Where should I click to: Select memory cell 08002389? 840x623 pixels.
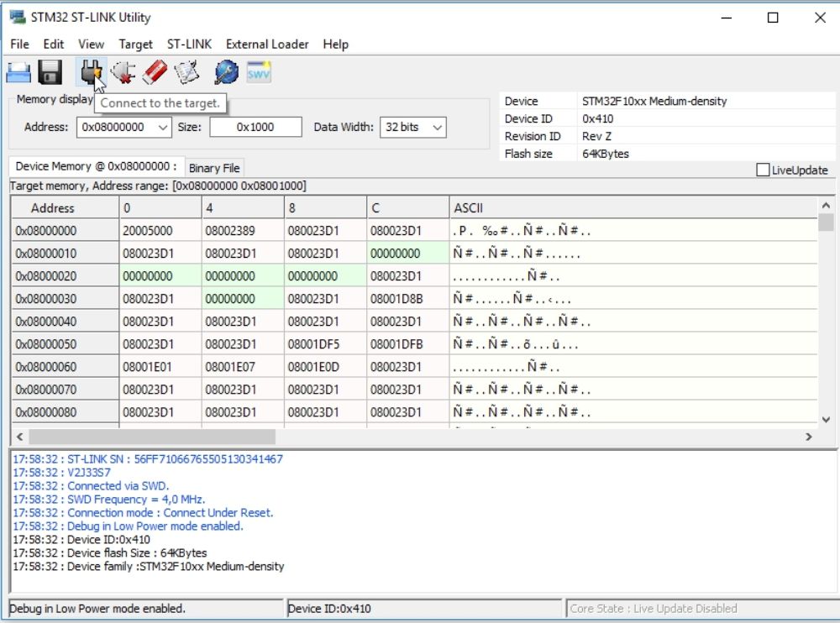coord(243,231)
